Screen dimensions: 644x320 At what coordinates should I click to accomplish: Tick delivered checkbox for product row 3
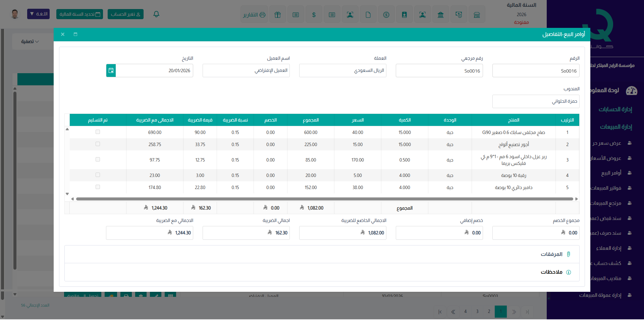[x=98, y=159]
